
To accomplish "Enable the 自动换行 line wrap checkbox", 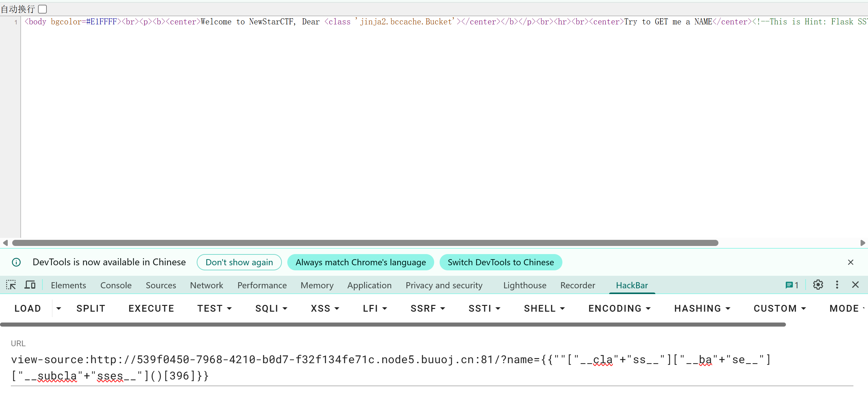I will [42, 9].
